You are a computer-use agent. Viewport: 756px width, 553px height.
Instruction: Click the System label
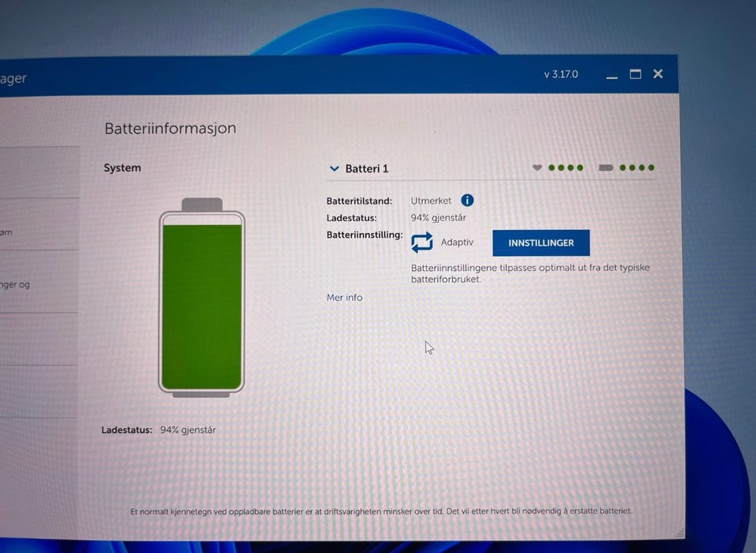coord(122,168)
